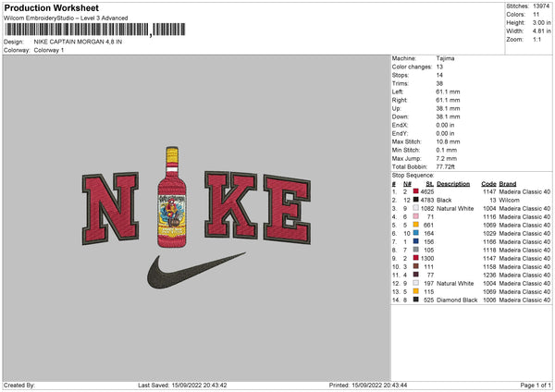555x392 pixels.
Task: Click the 'Created By:' footer label
Action: pyautogui.click(x=19, y=385)
